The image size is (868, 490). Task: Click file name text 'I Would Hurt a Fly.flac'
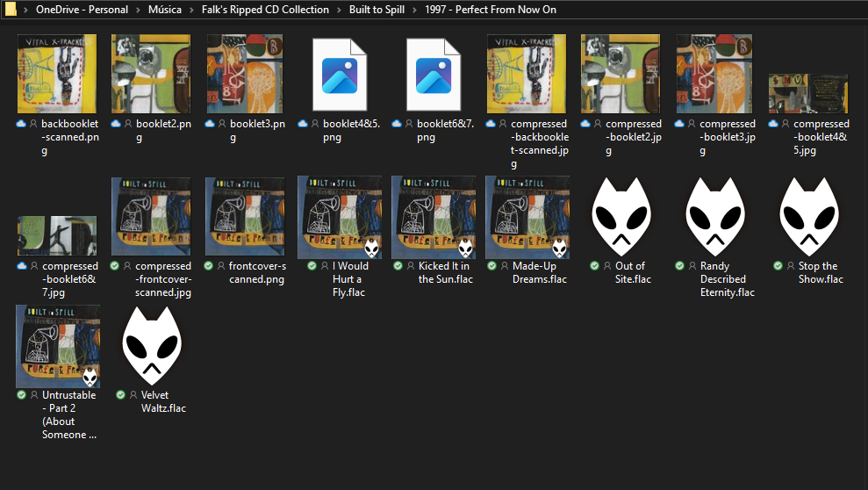(348, 279)
